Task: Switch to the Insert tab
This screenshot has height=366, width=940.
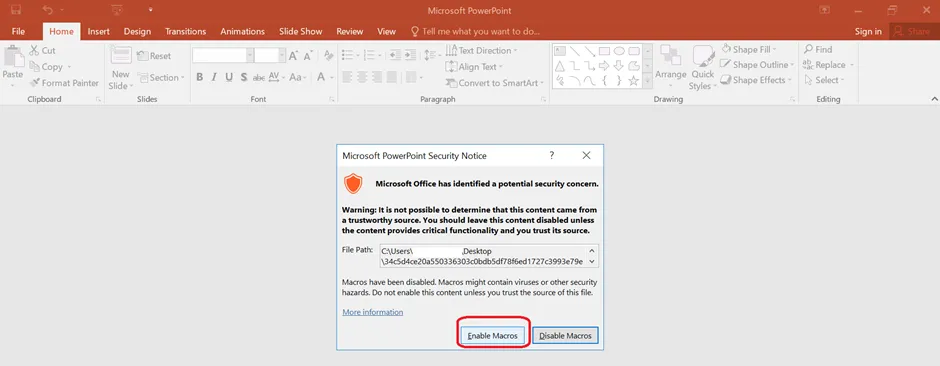Action: (x=98, y=31)
